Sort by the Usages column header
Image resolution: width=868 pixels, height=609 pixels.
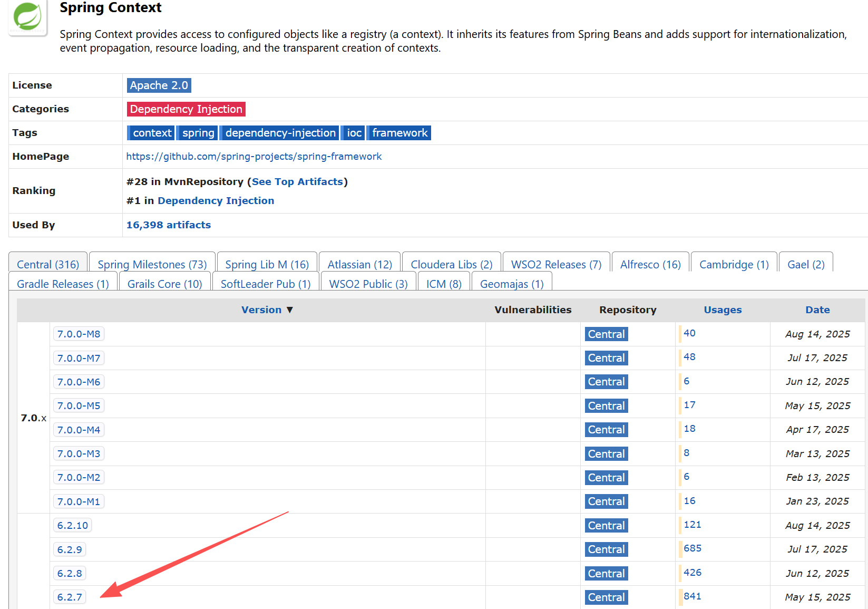click(723, 310)
